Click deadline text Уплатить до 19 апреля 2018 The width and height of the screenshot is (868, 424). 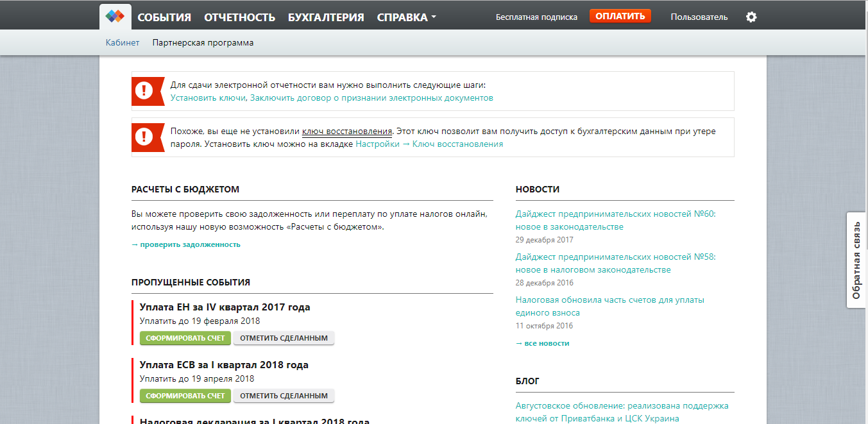(197, 379)
